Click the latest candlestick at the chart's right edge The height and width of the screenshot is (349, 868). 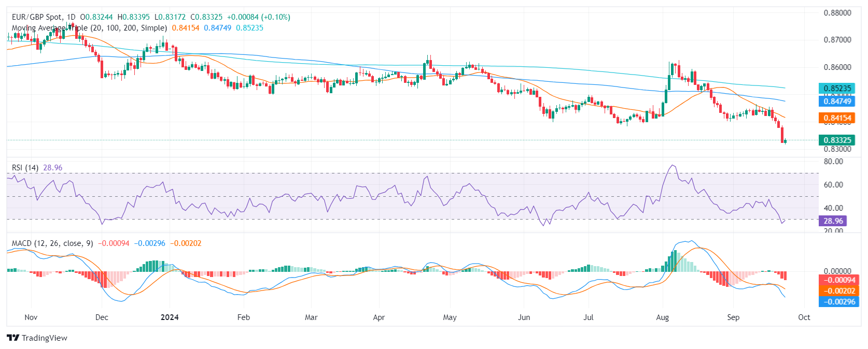click(786, 141)
